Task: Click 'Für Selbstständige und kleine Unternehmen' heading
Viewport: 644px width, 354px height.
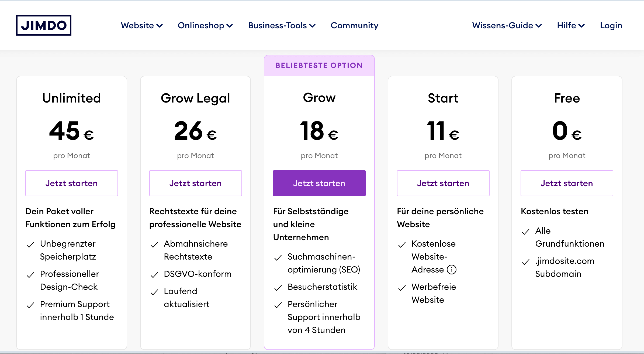Action: coord(311,224)
